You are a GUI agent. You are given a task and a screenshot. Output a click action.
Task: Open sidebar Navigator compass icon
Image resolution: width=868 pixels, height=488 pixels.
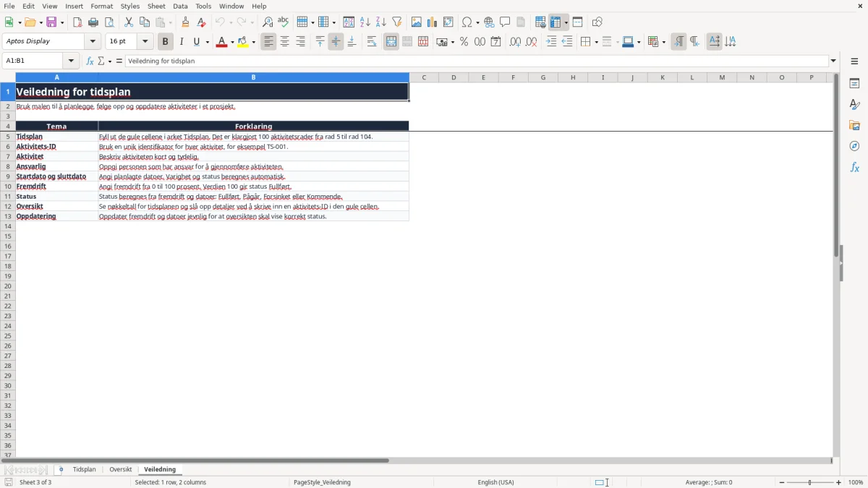[x=854, y=146]
